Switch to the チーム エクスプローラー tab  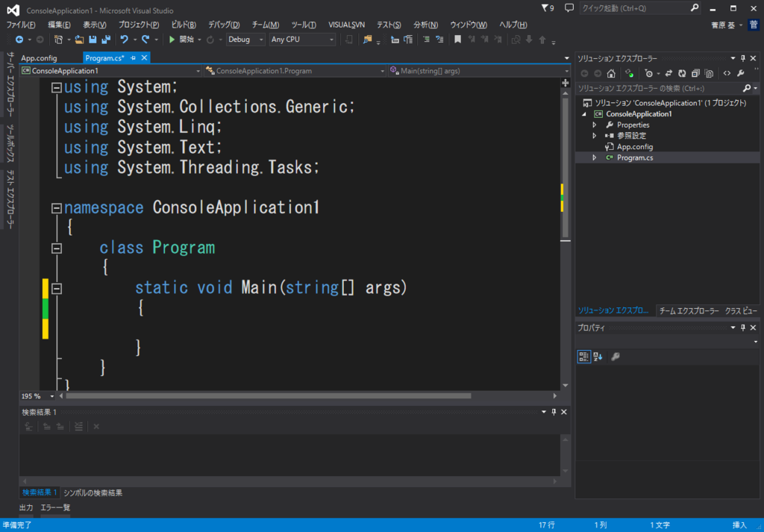pyautogui.click(x=689, y=311)
